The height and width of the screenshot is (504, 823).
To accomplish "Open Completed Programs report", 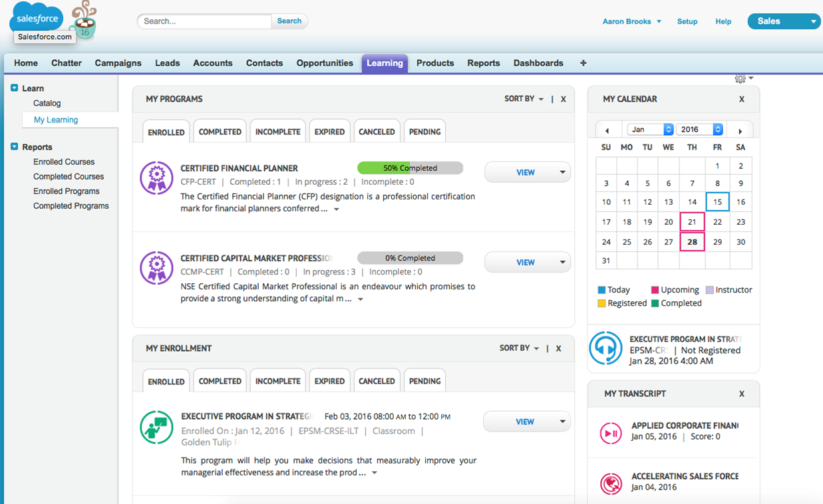I will pyautogui.click(x=71, y=205).
